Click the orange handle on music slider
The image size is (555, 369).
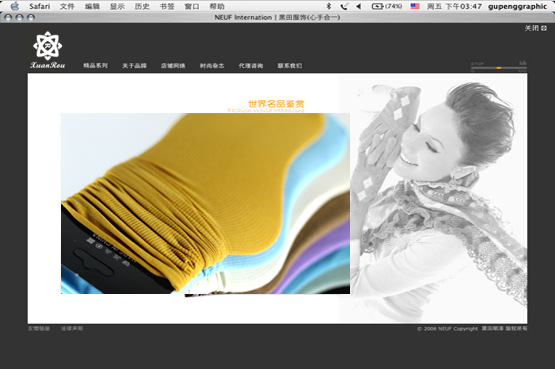click(x=499, y=68)
